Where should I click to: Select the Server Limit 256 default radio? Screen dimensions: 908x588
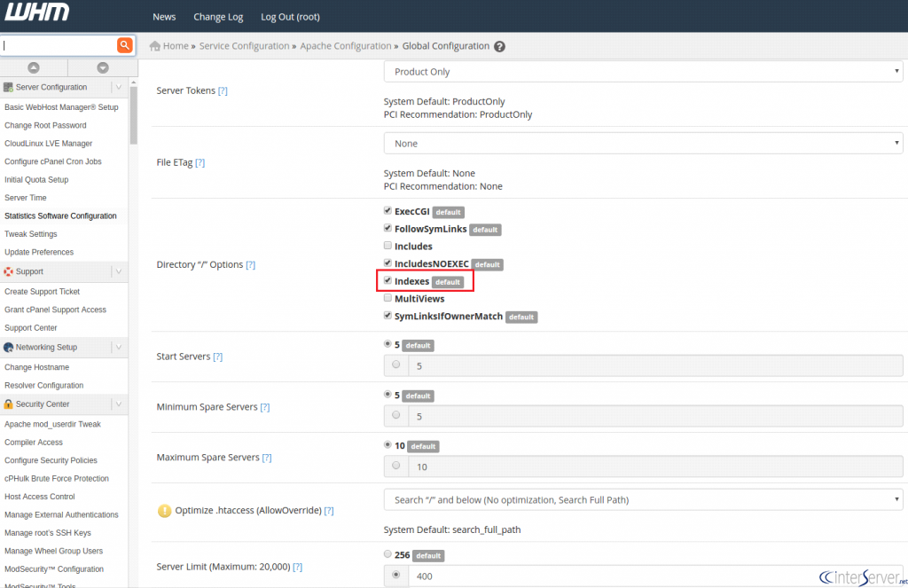(388, 553)
